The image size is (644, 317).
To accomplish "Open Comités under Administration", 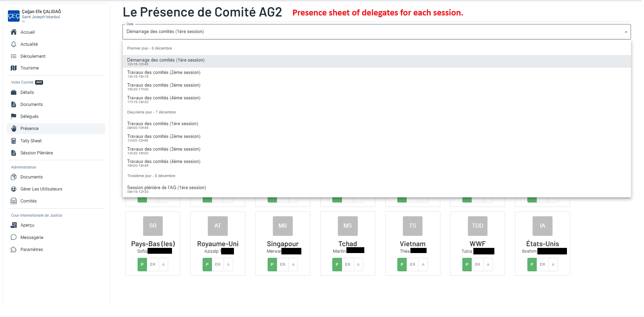I will click(x=29, y=201).
